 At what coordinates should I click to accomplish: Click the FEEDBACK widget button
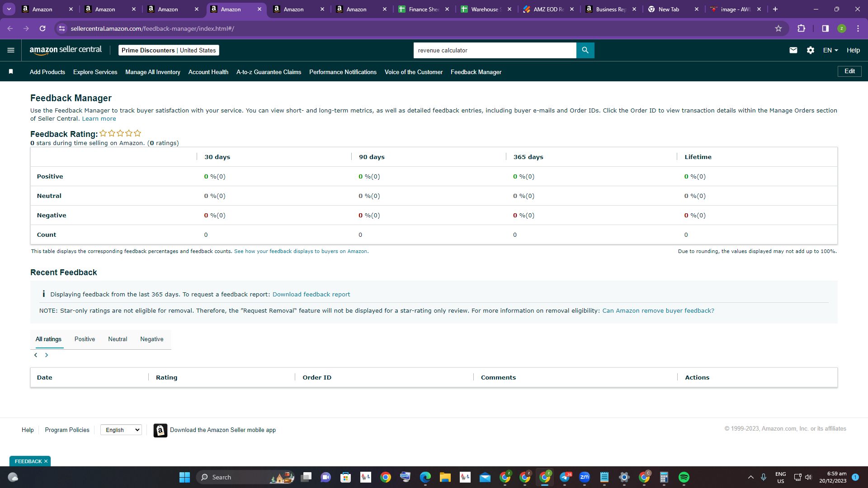click(x=28, y=461)
